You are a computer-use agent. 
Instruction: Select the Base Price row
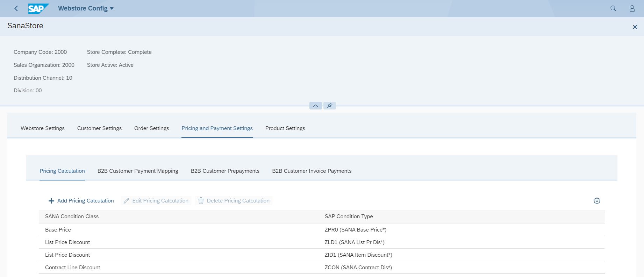(x=322, y=230)
